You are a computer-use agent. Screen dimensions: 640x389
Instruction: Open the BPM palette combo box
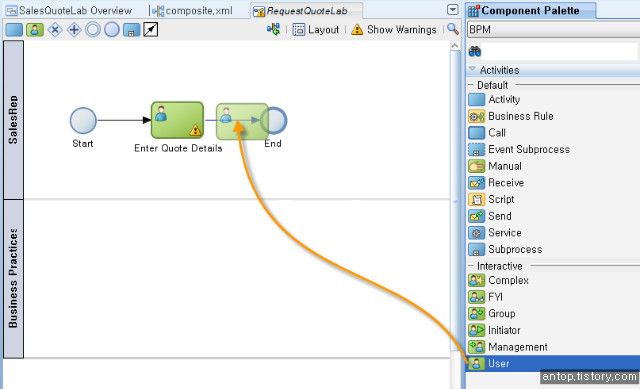pos(553,29)
